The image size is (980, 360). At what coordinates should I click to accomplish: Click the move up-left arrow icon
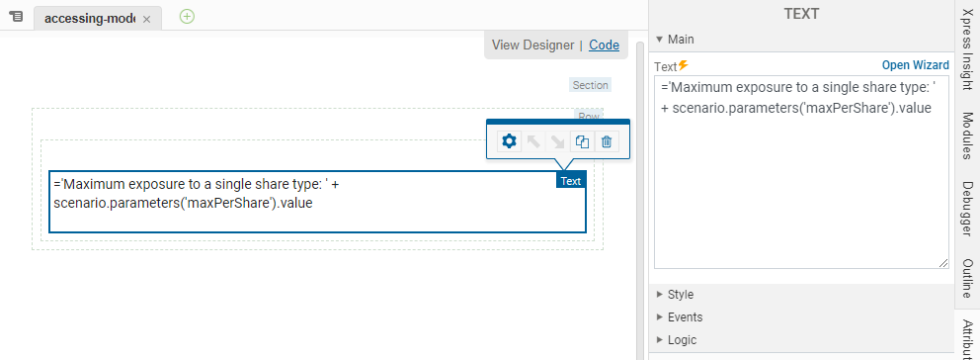[x=533, y=141]
